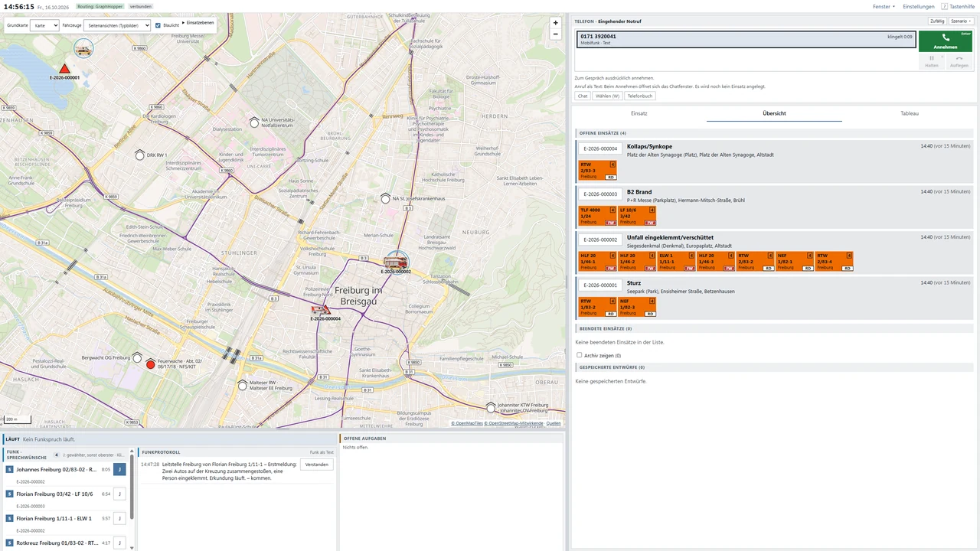Image resolution: width=980 pixels, height=551 pixels.
Task: Select the Johanniter KTW Freiburg marker
Action: [491, 406]
